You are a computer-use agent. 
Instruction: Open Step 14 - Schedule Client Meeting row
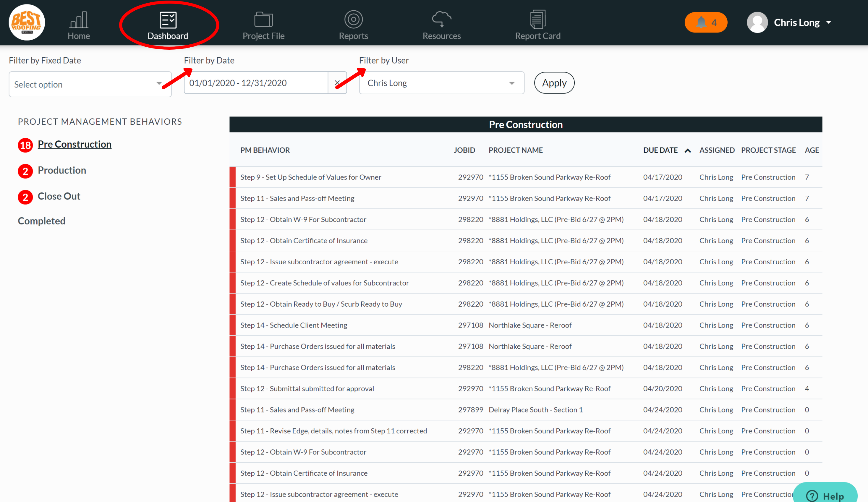pos(526,325)
